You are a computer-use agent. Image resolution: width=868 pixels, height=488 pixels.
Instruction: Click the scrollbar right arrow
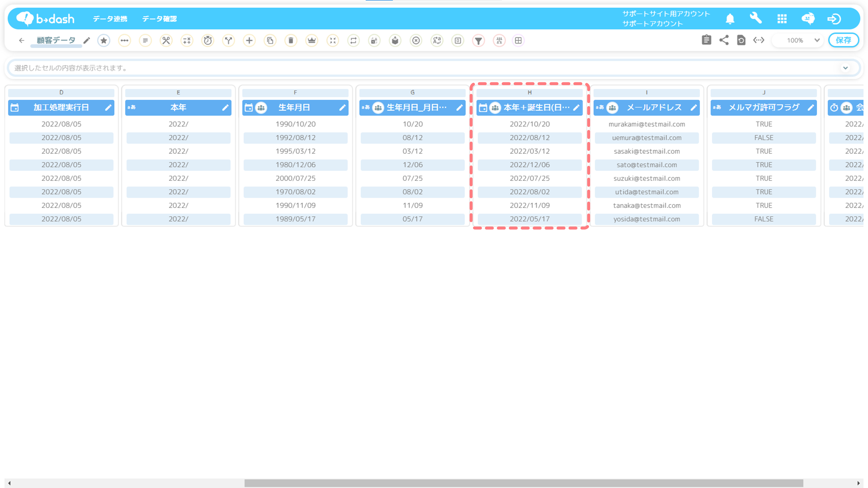pos(859,483)
